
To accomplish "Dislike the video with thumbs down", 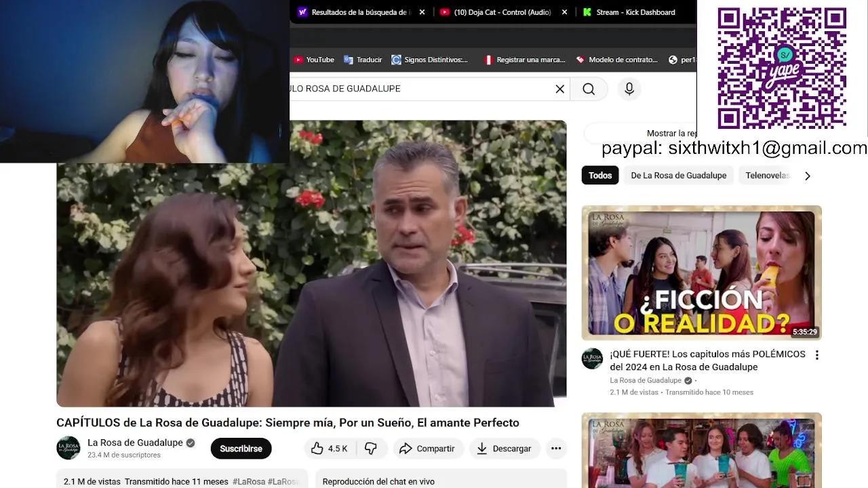I will coord(371,449).
